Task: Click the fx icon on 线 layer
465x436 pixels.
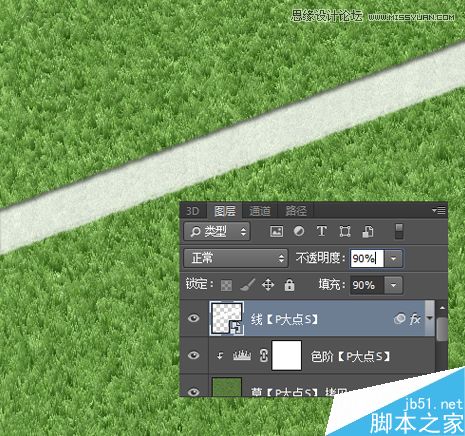Action: 415,319
